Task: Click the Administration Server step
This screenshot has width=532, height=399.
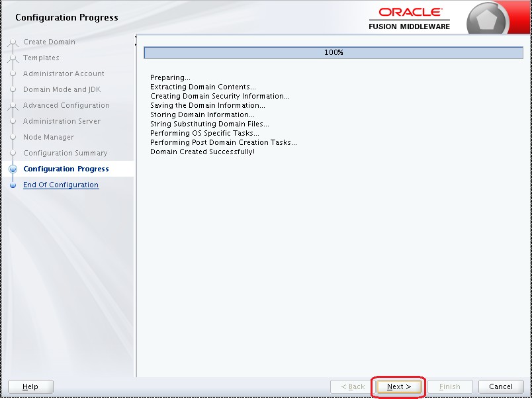Action: 62,121
